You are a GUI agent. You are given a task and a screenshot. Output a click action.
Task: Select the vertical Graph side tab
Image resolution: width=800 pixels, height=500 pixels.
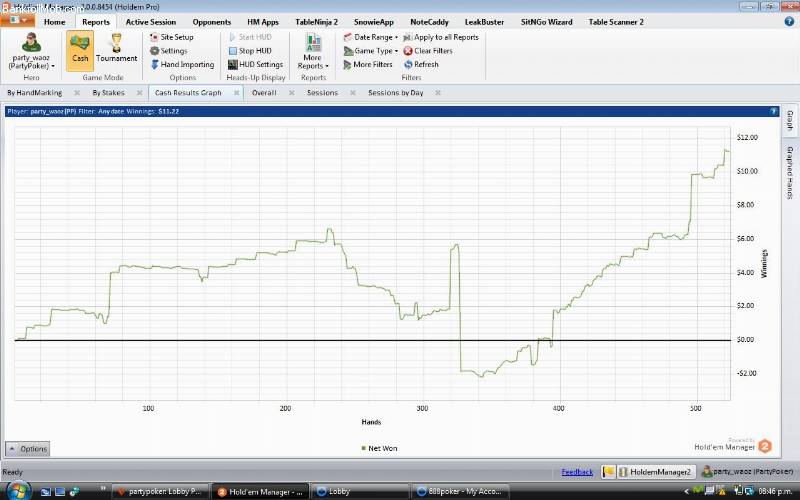coord(790,120)
